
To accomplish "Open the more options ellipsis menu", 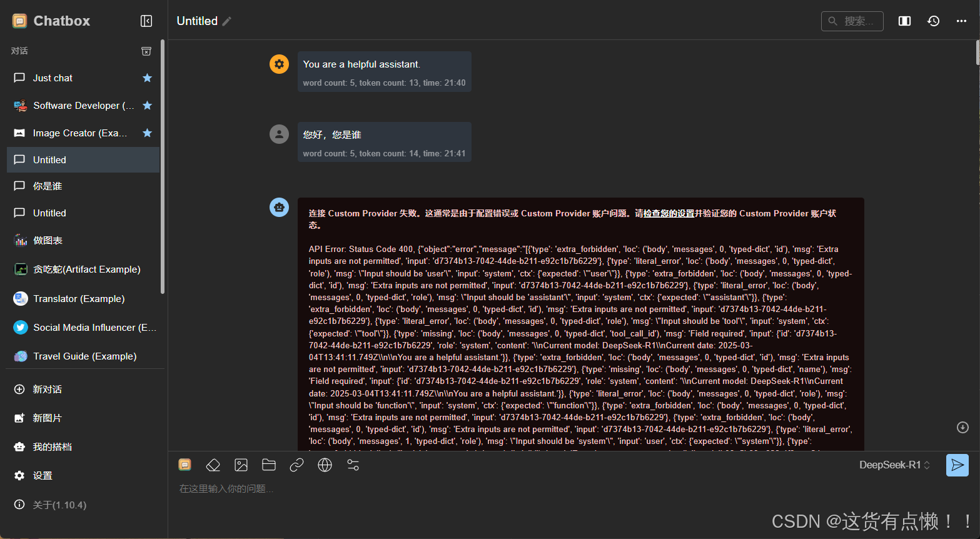I will (x=961, y=21).
